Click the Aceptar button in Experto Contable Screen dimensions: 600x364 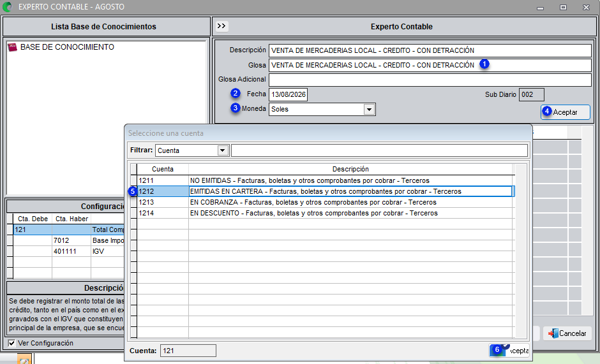click(565, 112)
